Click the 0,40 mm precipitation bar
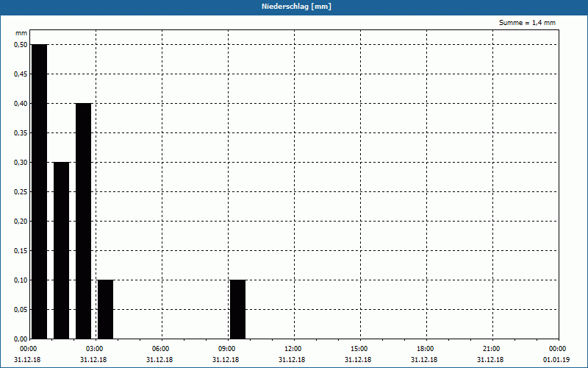Viewport: 588px width, 368px height. pyautogui.click(x=83, y=221)
